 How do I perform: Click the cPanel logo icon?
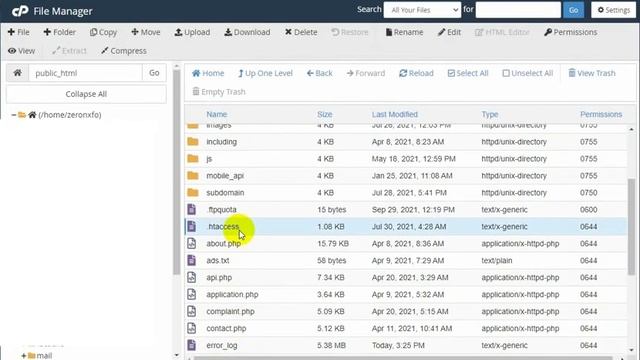(x=20, y=11)
